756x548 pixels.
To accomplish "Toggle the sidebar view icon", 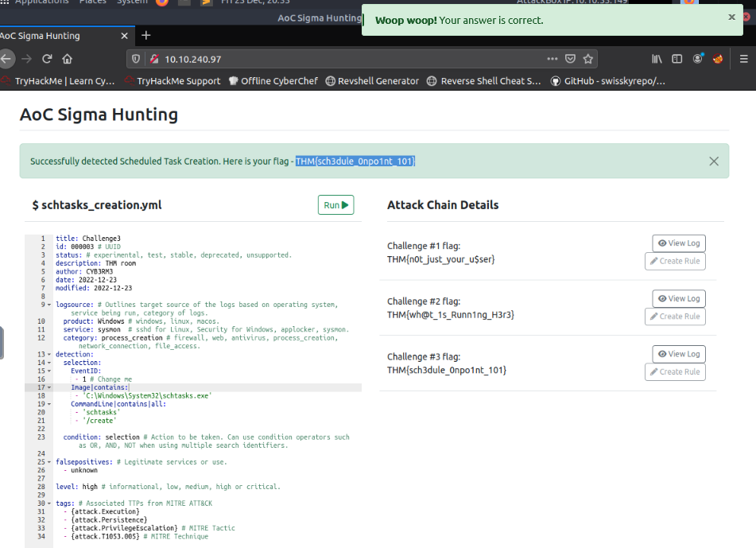I will (x=677, y=59).
